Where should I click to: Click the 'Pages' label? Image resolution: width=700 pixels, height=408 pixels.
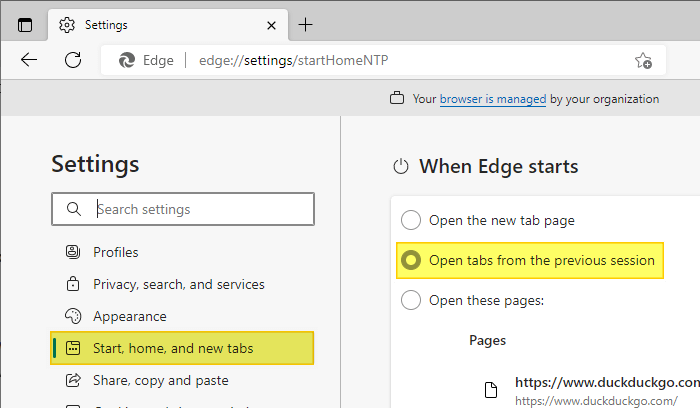click(488, 341)
